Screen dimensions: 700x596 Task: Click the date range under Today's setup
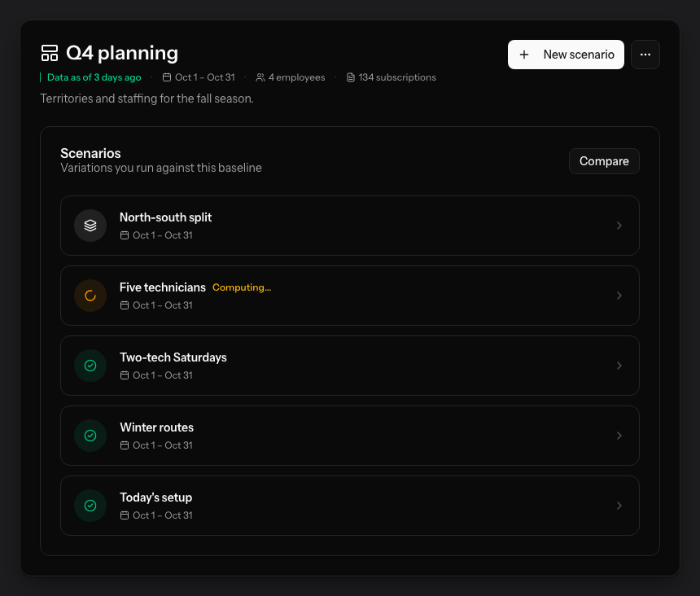163,515
